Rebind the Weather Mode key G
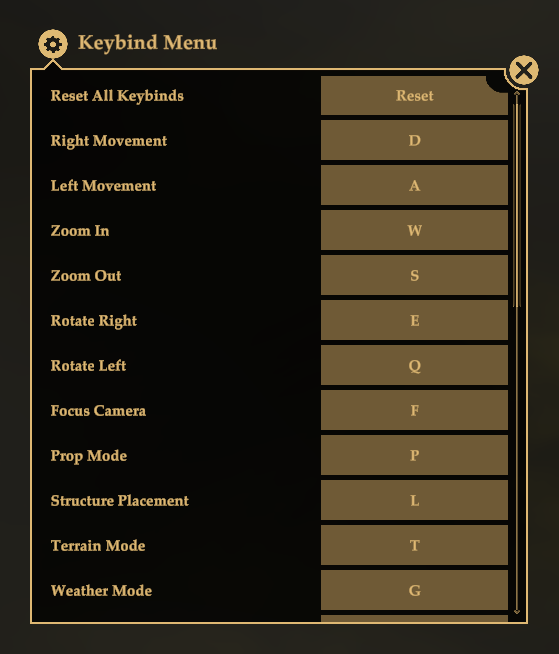This screenshot has width=559, height=654. [414, 591]
